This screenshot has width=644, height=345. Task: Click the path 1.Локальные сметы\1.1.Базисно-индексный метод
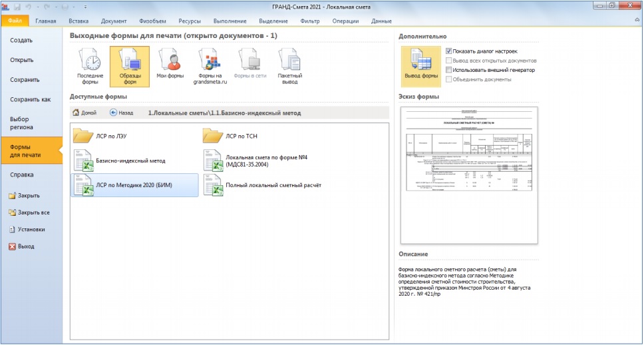224,113
